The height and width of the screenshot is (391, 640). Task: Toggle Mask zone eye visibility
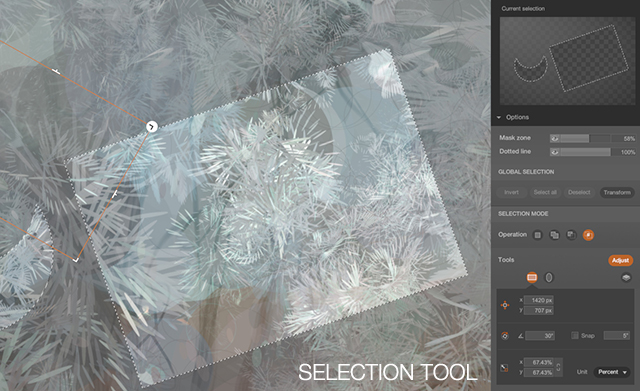[x=554, y=138]
